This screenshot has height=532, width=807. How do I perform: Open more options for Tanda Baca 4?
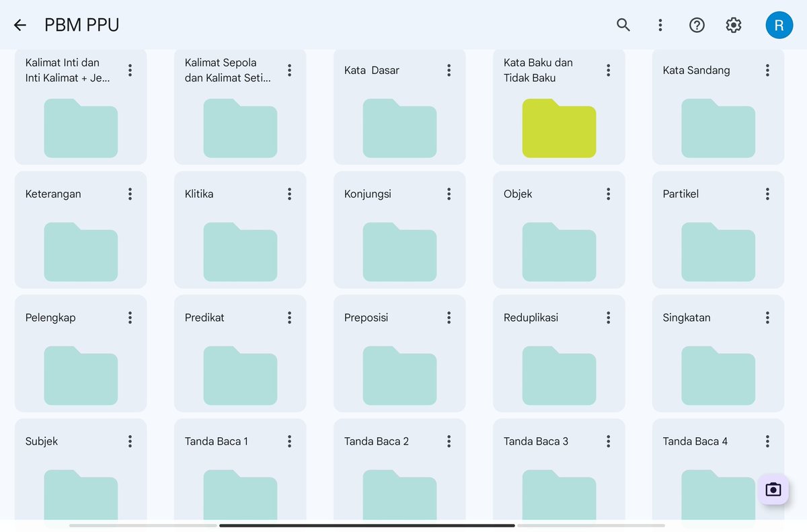767,441
